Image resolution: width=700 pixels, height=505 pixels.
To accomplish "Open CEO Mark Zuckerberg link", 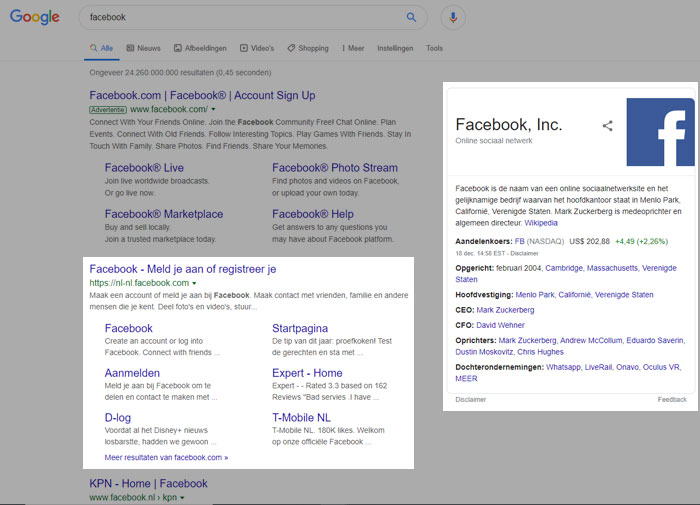I will (505, 310).
